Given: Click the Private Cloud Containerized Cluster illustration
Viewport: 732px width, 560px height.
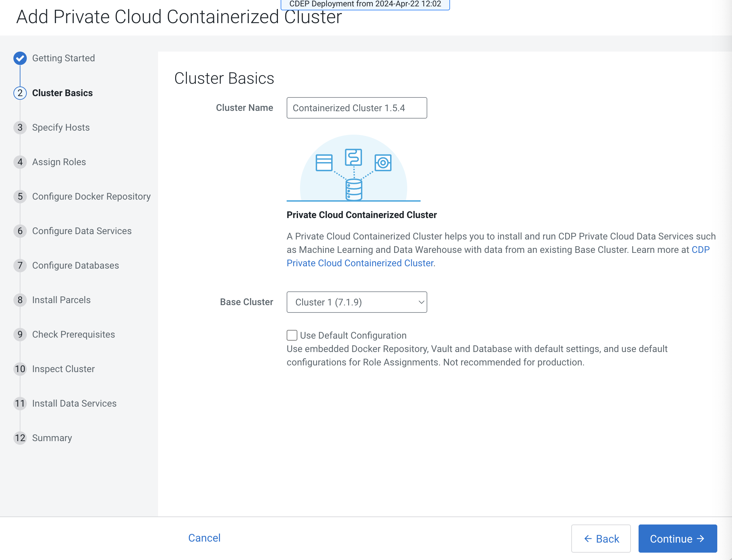Looking at the screenshot, I should (x=354, y=168).
